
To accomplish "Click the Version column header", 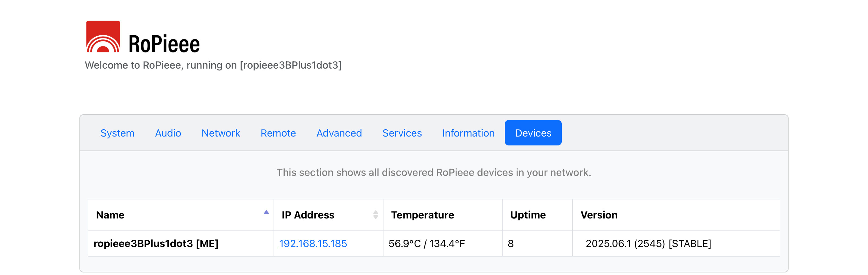I will click(x=676, y=215).
